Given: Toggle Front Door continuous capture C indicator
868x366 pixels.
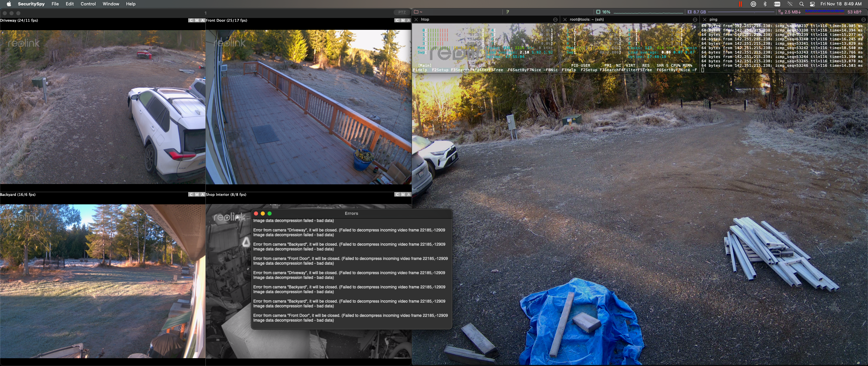Looking at the screenshot, I should point(397,20).
